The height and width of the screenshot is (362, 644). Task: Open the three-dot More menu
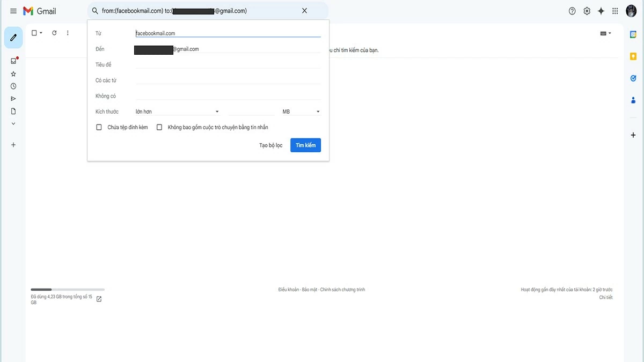tap(68, 32)
